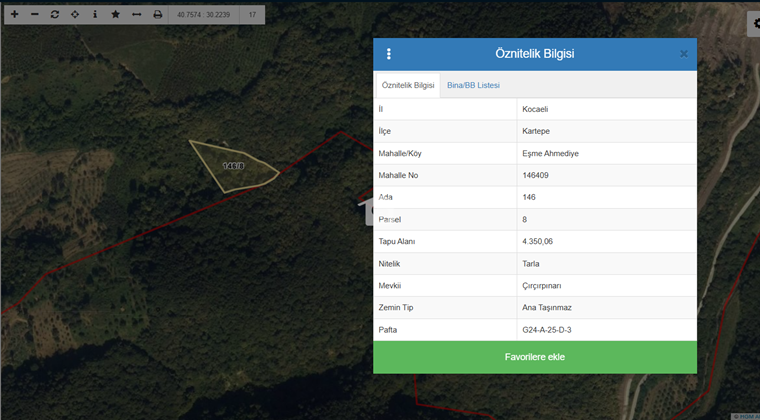Click the Kocaeli province value cell
The height and width of the screenshot is (420, 760).
607,109
